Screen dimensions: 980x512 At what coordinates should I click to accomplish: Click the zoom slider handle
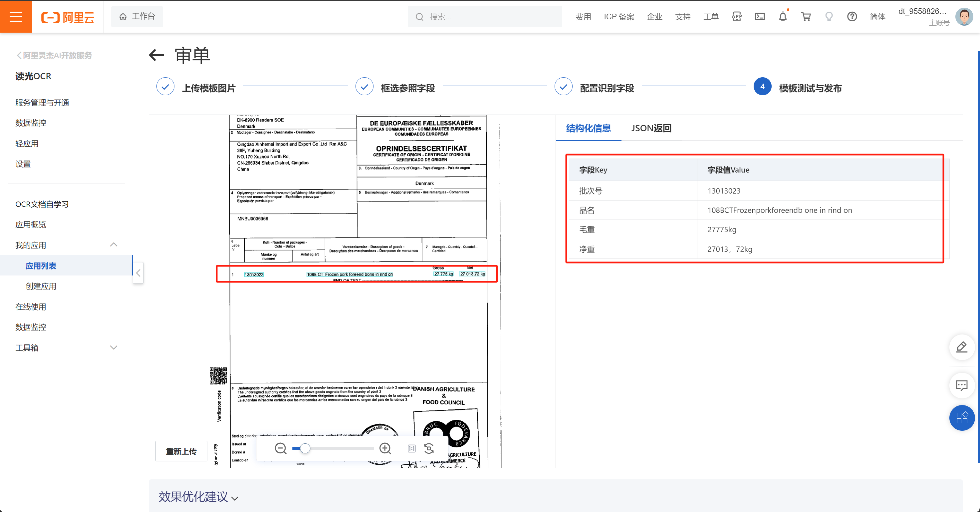(305, 448)
